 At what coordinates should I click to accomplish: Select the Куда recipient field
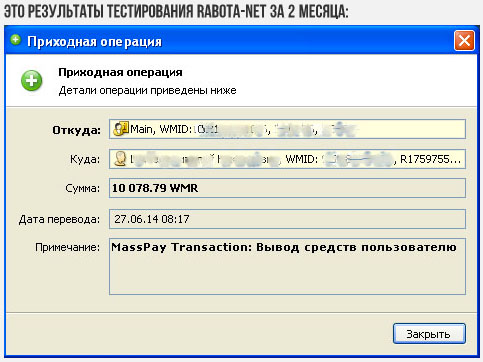click(287, 159)
